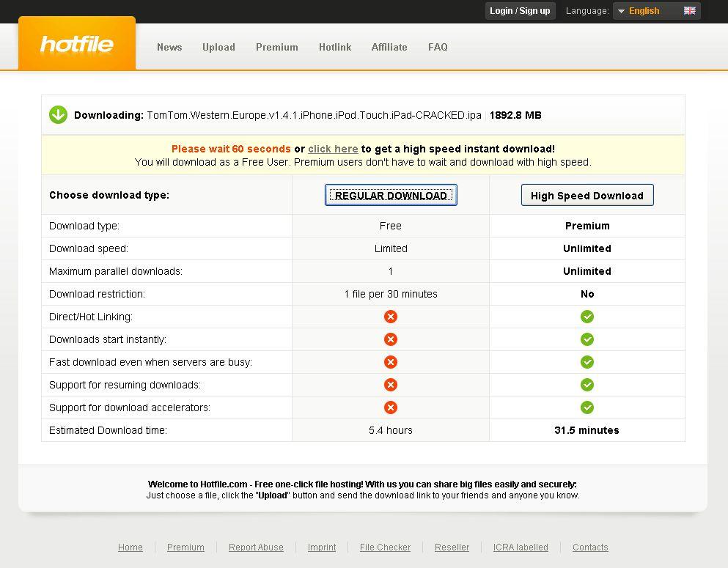Open the Affiliate page
The height and width of the screenshot is (568, 728).
(x=389, y=47)
